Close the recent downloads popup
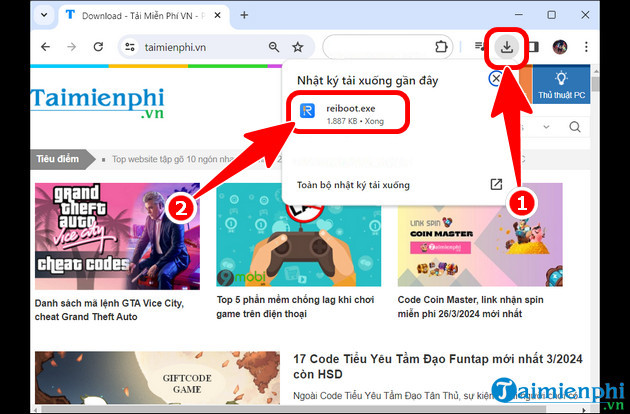The height and width of the screenshot is (414, 630). [x=496, y=78]
